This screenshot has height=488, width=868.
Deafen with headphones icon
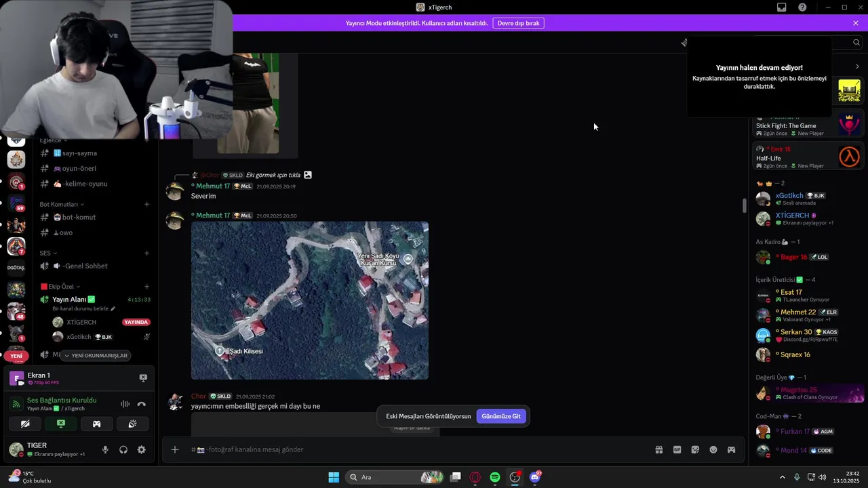point(123,449)
